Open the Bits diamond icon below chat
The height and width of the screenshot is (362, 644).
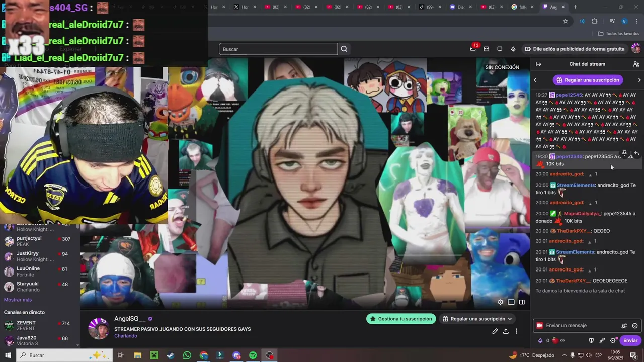click(x=541, y=340)
